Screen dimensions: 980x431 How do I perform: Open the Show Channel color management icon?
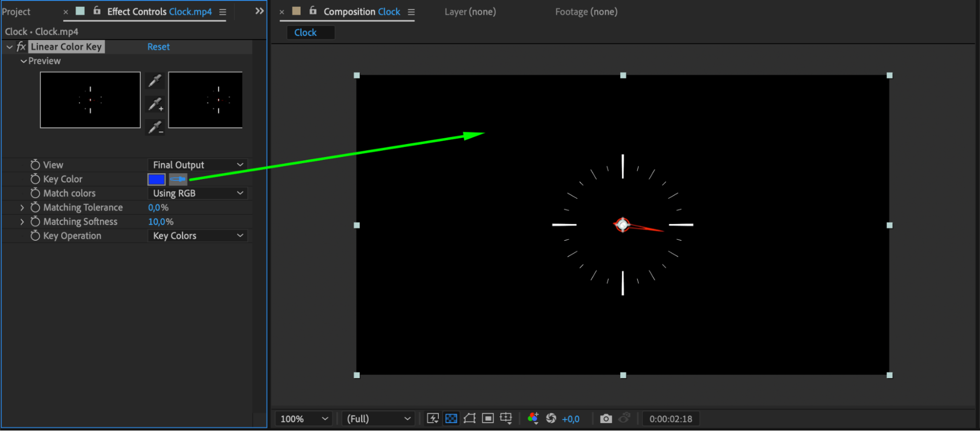(533, 418)
